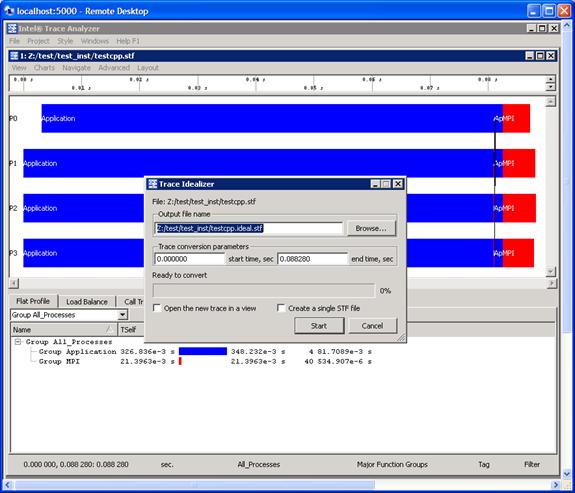Viewport: 575px width, 493px height.
Task: Click the Browse... button
Action: pos(371,228)
